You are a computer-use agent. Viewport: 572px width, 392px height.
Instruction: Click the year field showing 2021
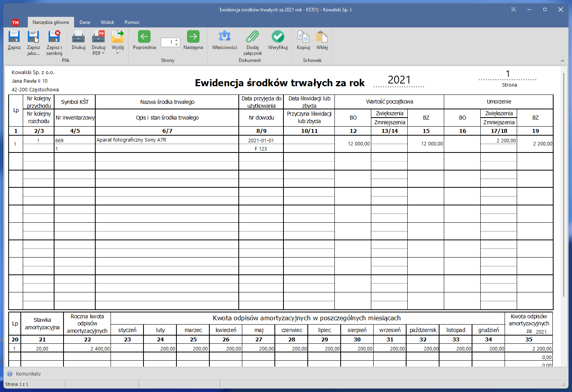(399, 80)
